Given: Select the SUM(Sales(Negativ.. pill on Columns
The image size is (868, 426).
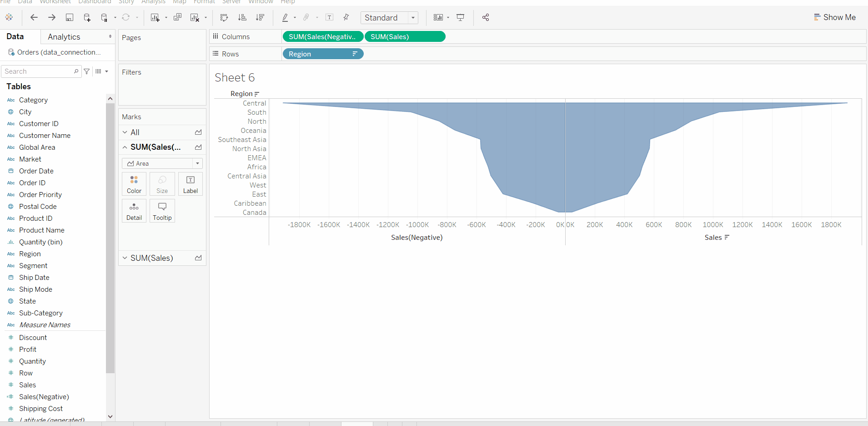Looking at the screenshot, I should click(x=323, y=36).
